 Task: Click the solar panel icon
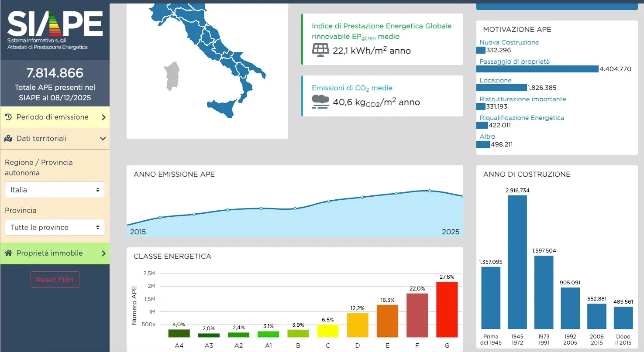pos(320,50)
